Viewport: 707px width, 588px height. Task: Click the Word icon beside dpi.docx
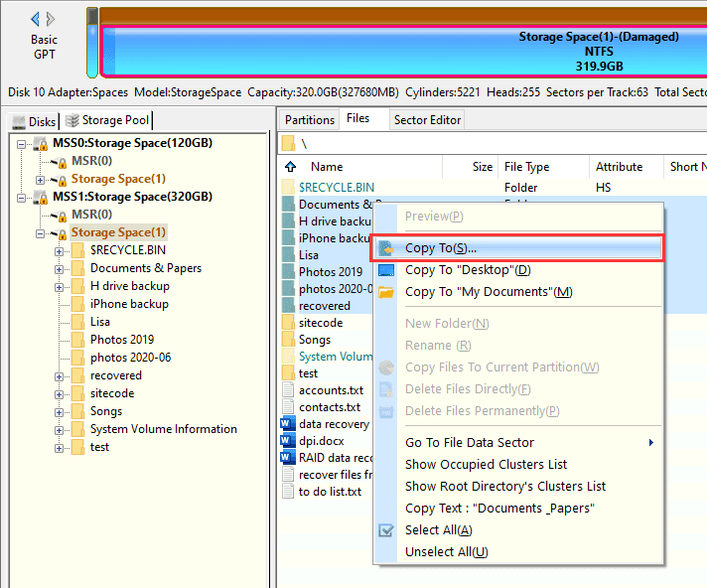click(x=288, y=441)
